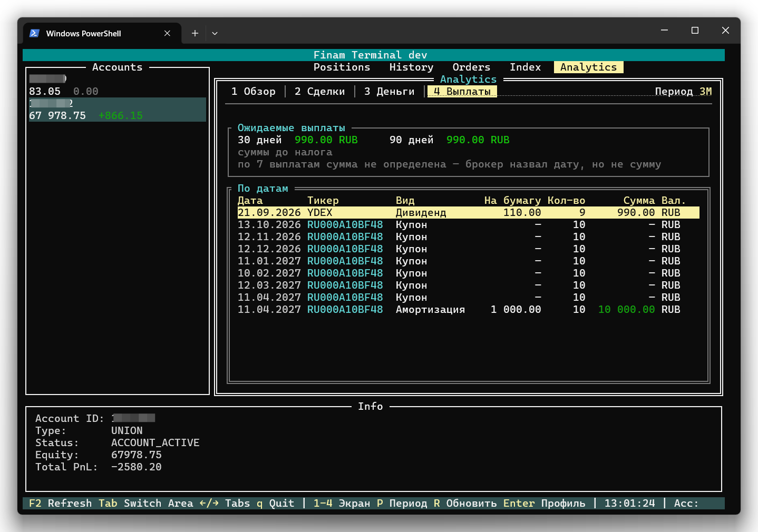Click the Equity 67978.75 value
758x532 pixels.
pos(136,455)
